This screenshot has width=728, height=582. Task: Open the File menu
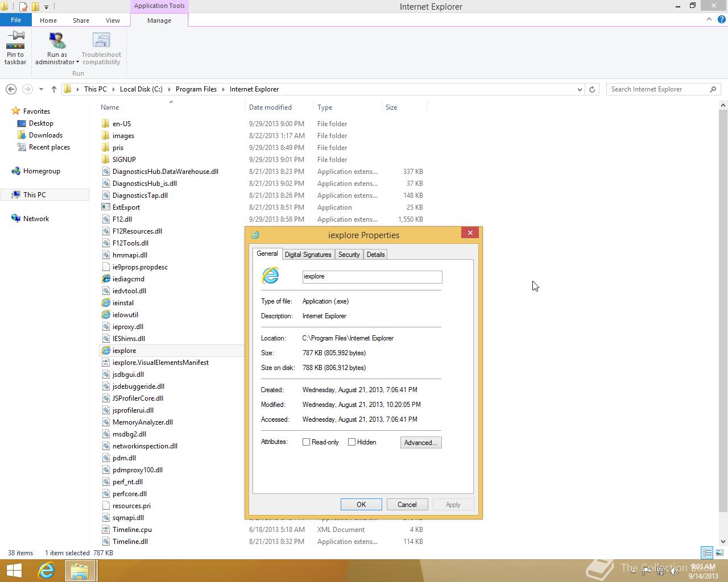[16, 20]
